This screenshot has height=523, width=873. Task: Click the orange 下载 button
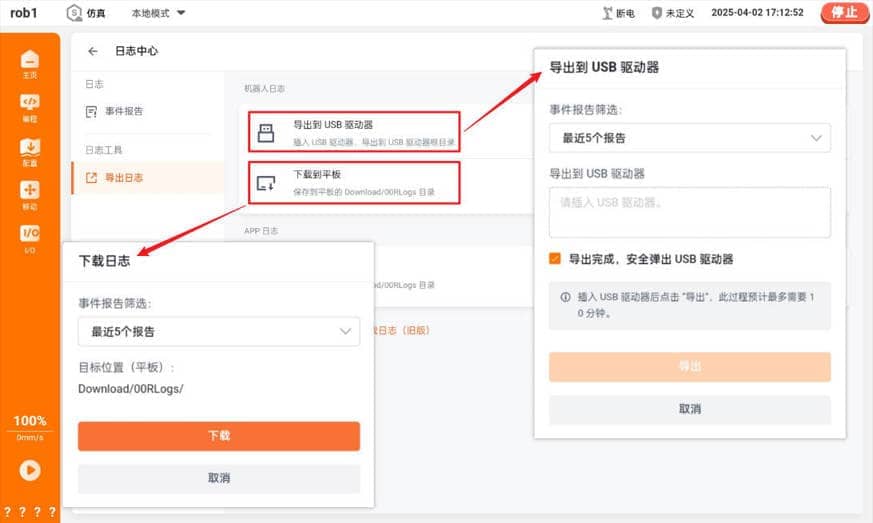[x=218, y=436]
